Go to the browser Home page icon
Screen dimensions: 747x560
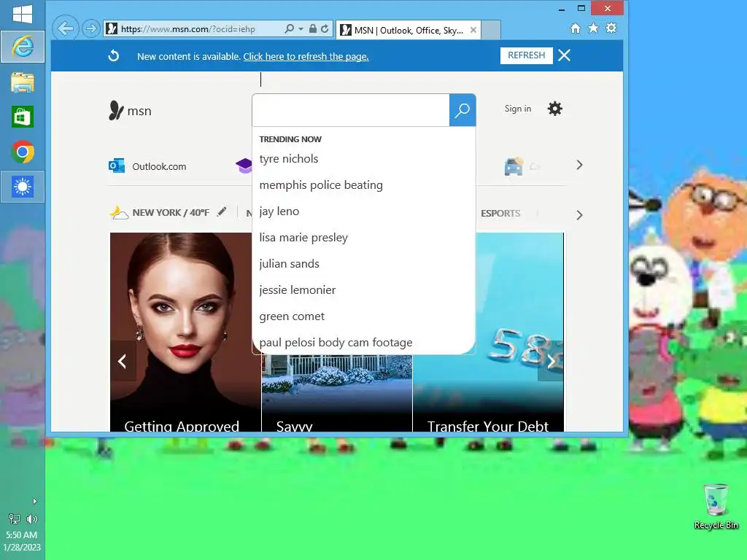click(576, 28)
